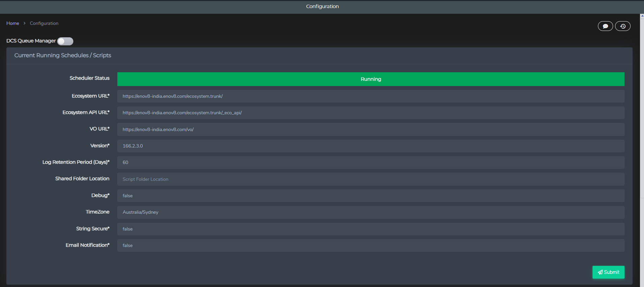
Task: Open the TimeZone field showing Australia/Sydney
Action: click(x=371, y=212)
